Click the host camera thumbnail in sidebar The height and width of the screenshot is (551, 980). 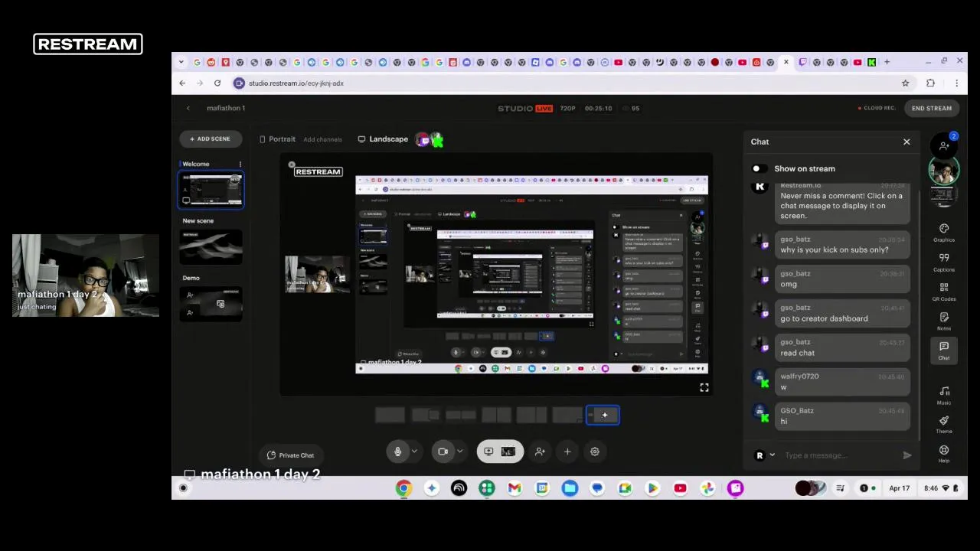[x=943, y=171]
